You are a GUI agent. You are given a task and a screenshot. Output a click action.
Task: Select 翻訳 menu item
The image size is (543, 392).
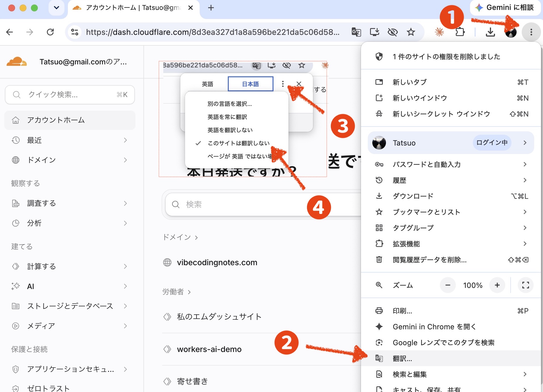tap(451, 359)
